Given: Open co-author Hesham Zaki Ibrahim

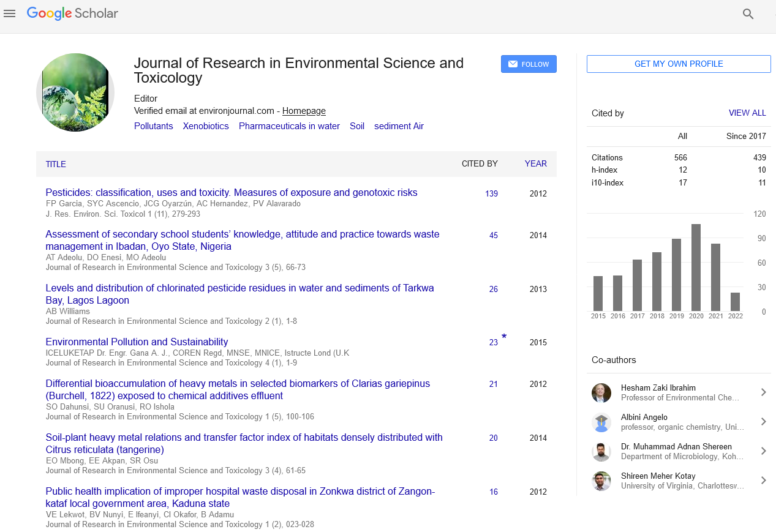Looking at the screenshot, I should [x=658, y=388].
